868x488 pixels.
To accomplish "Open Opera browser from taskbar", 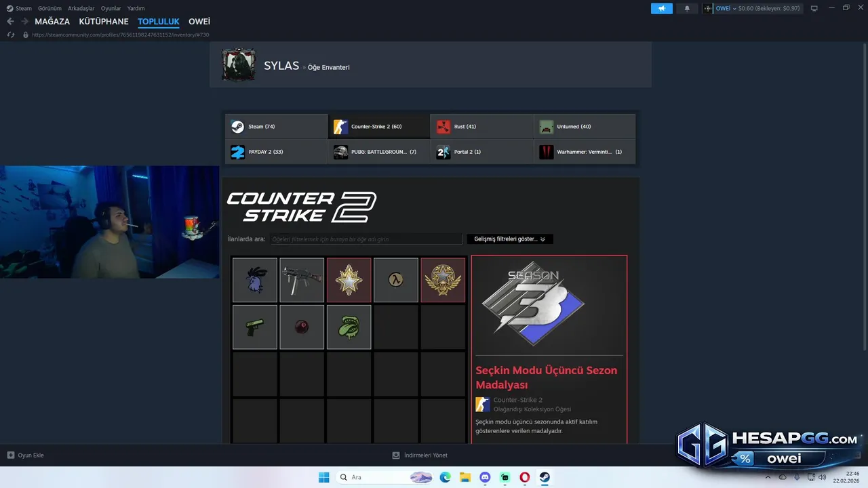I will 525,477.
